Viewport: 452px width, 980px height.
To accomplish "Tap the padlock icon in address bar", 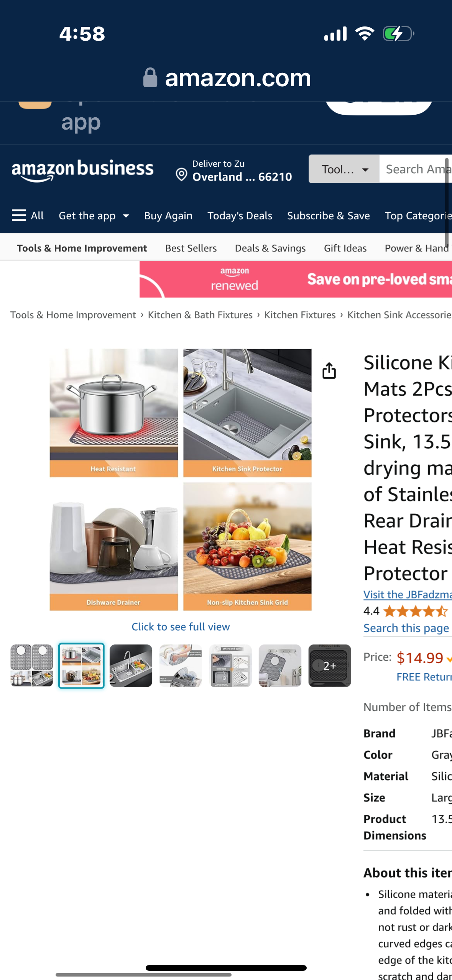I will click(150, 78).
